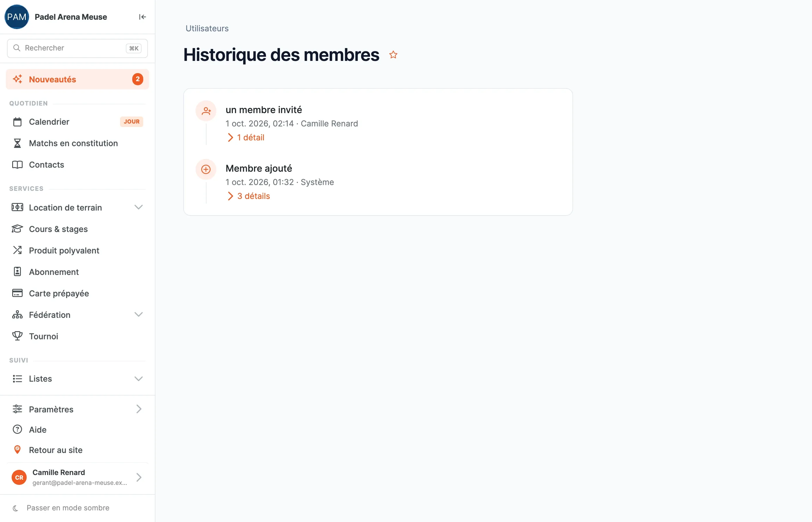Click the JOUR badge next to Calendrier
Viewport: 812px width, 522px height.
tap(131, 122)
